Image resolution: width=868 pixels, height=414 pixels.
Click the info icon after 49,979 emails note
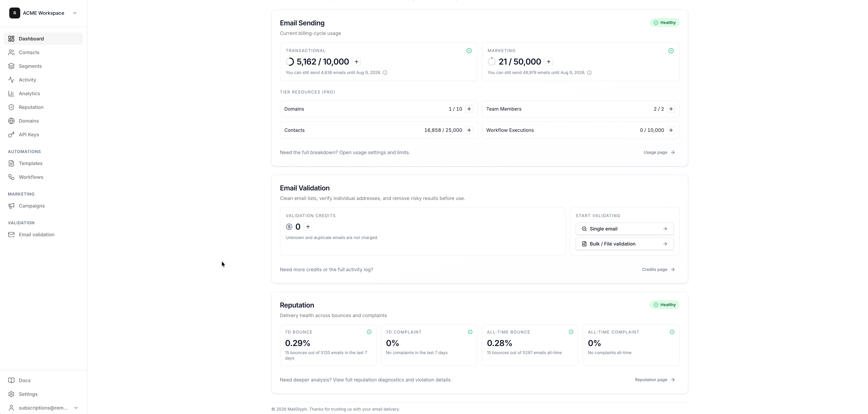[x=589, y=73]
